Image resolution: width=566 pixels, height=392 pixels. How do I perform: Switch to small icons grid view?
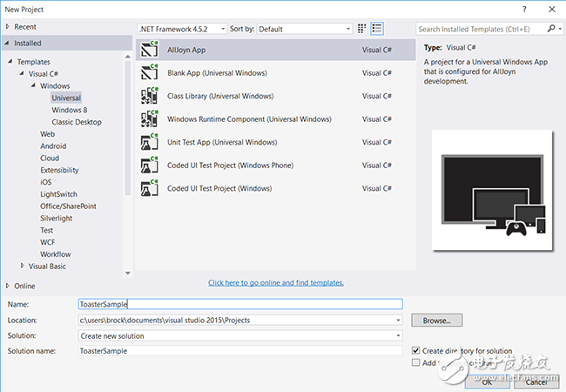click(362, 29)
